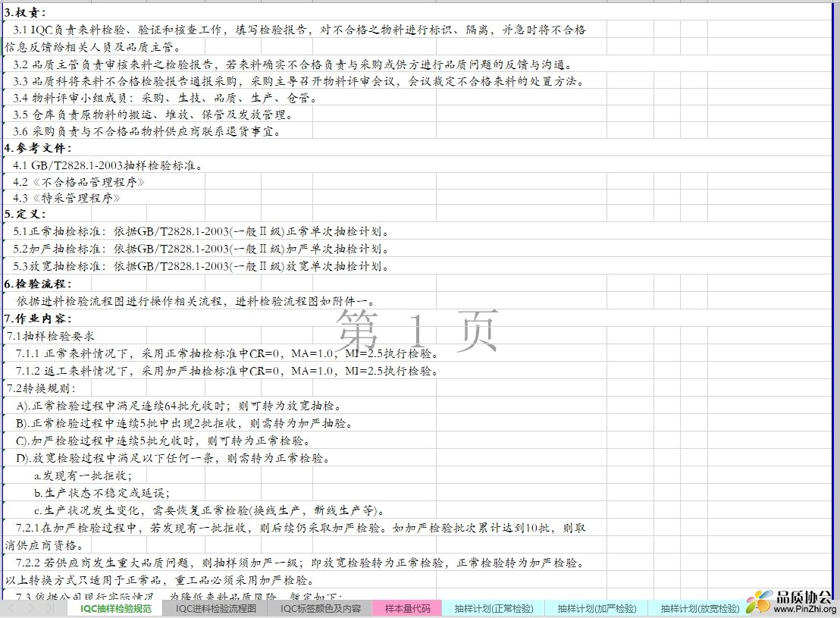Viewport: 840px width, 618px height.
Task: Select the row 3.4 物料评审小组成员
Action: 165,98
